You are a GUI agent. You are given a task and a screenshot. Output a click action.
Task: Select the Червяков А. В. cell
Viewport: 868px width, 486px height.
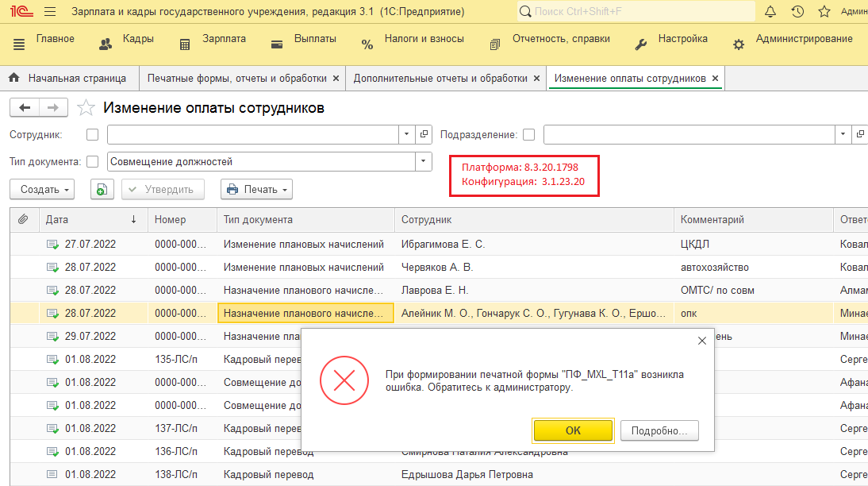tap(534, 267)
